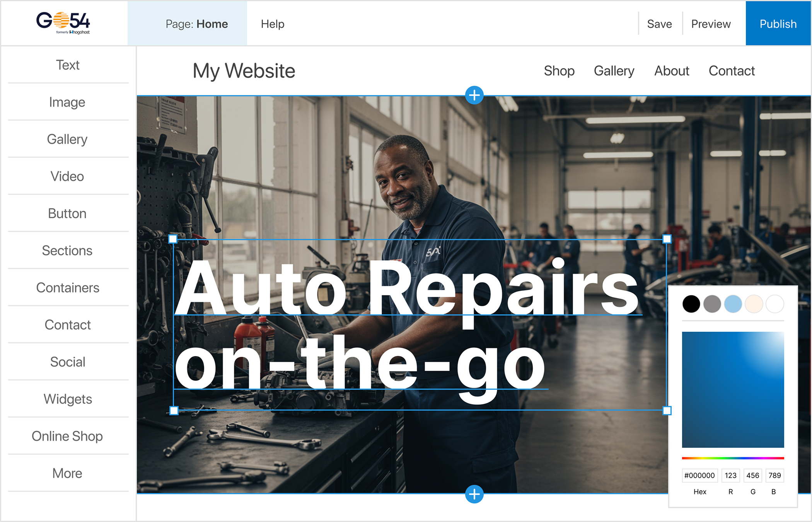Screen dimensions: 812x522
Task: Pick the gray color swatch
Action: 712,304
